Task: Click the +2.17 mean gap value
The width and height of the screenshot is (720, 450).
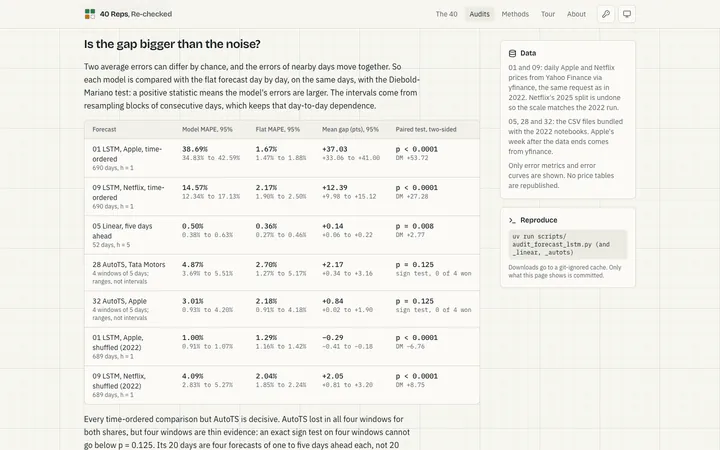Action: tap(332, 265)
